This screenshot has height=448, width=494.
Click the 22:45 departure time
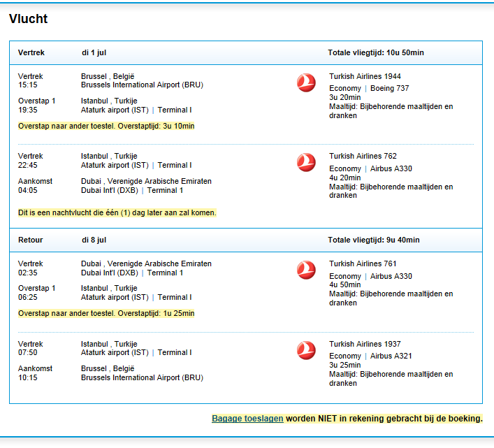point(28,165)
